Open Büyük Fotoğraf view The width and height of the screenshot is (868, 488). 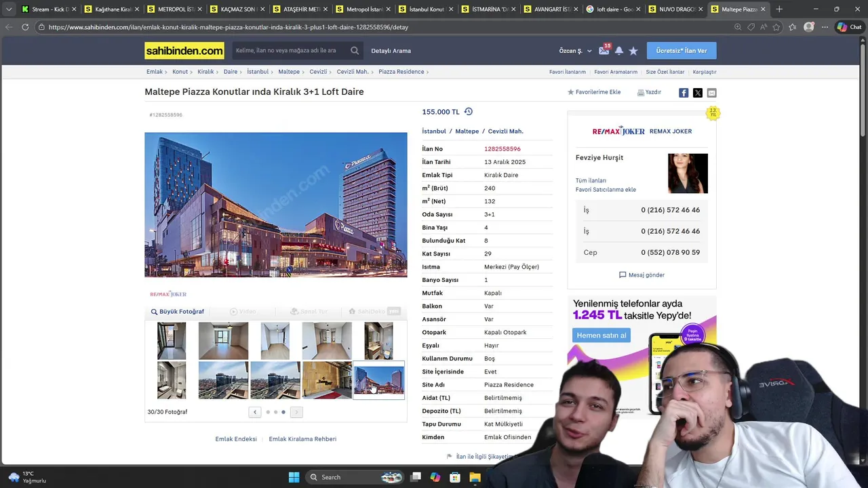coord(178,312)
